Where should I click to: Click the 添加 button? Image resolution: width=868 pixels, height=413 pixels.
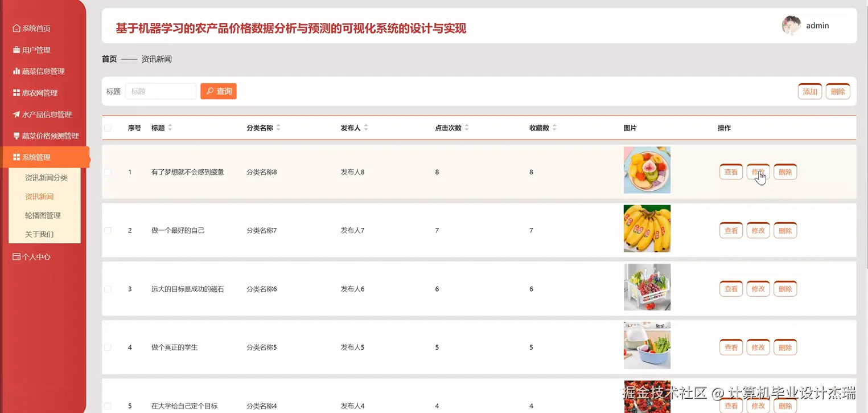point(809,91)
